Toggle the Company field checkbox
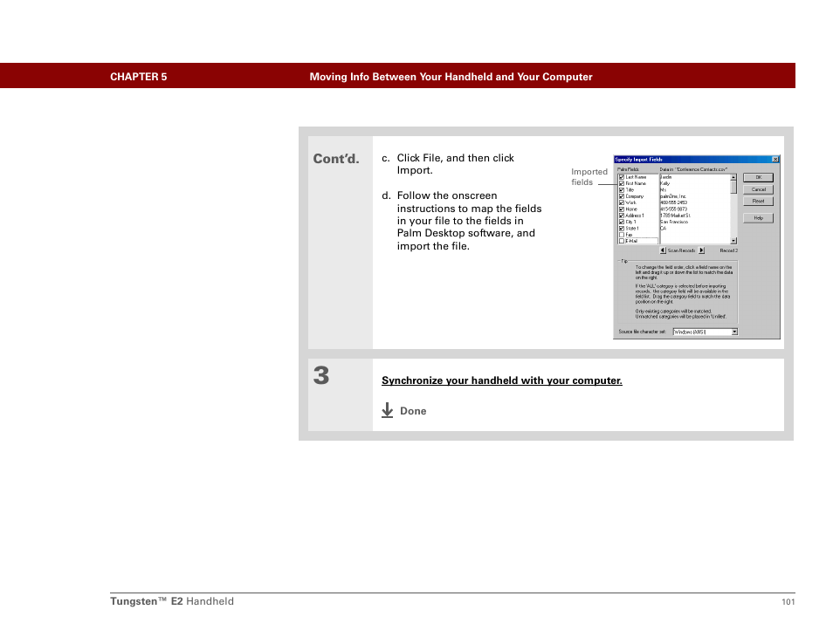The height and width of the screenshot is (644, 833). [x=622, y=196]
